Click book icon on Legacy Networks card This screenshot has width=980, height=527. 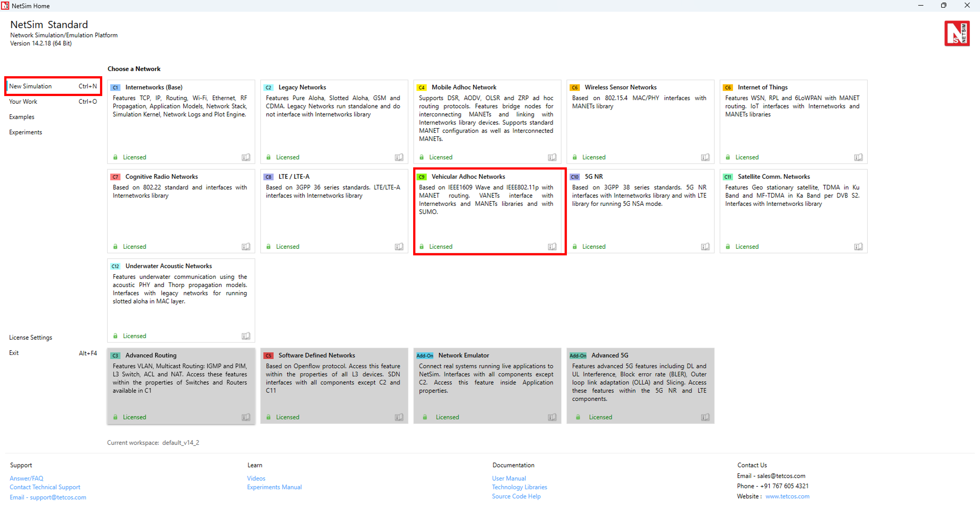click(x=399, y=157)
